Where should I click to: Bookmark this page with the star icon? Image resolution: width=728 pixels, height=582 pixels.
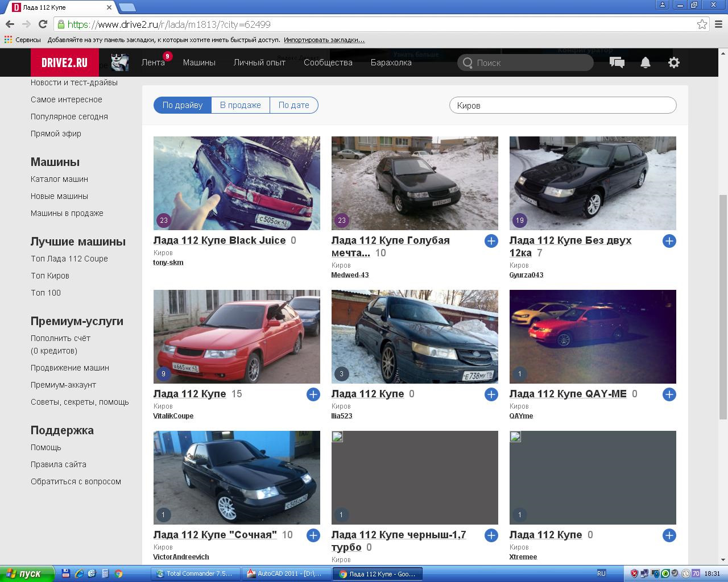702,24
